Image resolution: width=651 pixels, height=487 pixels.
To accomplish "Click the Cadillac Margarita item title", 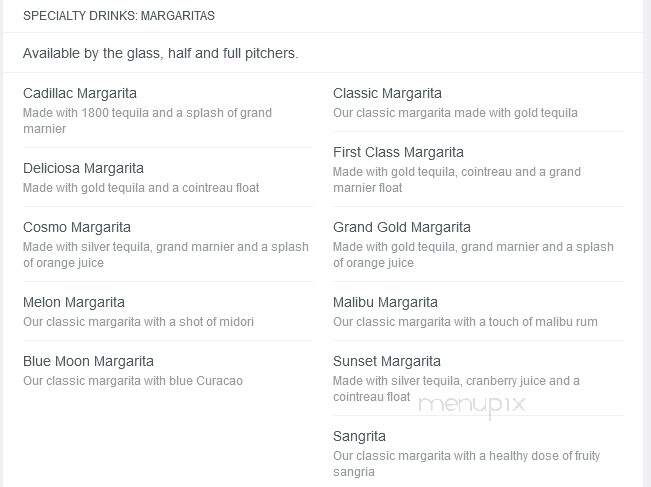I will click(80, 93).
